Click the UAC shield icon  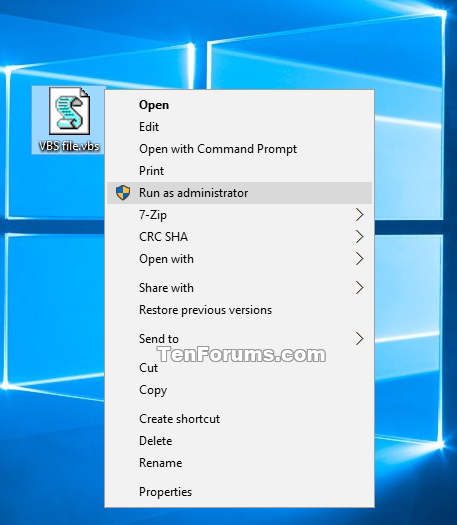(123, 193)
